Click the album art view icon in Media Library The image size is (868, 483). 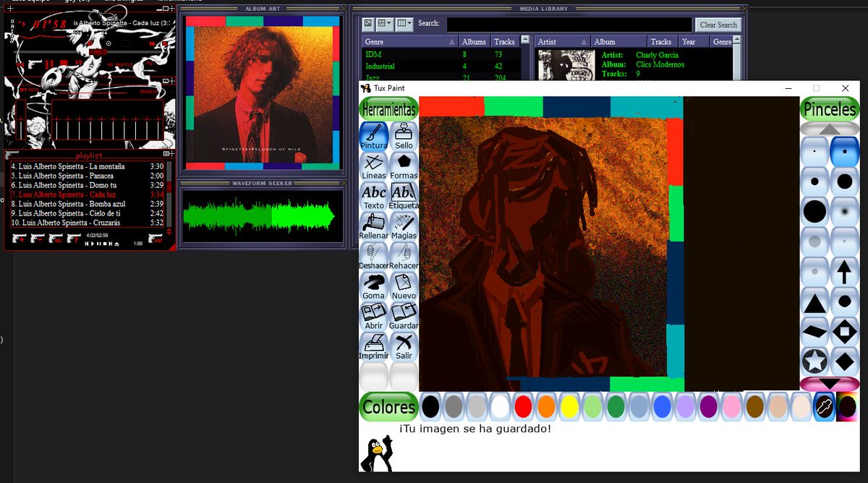pos(368,24)
